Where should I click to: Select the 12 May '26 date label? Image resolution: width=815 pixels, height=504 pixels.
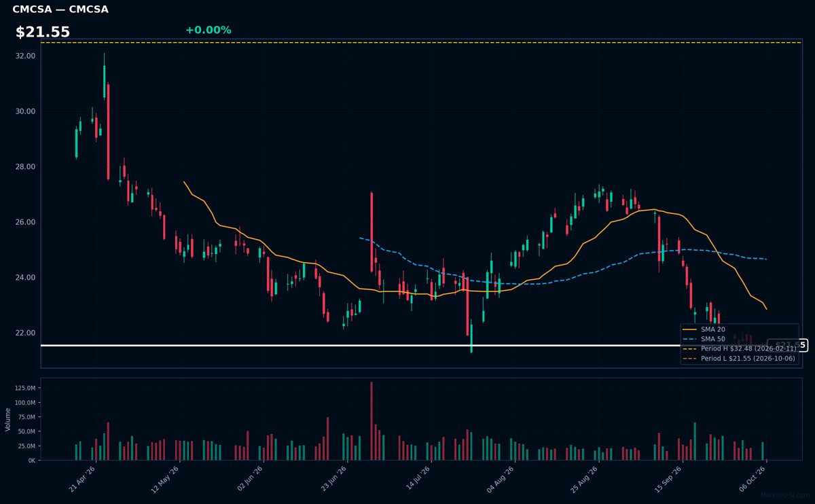tap(166, 478)
